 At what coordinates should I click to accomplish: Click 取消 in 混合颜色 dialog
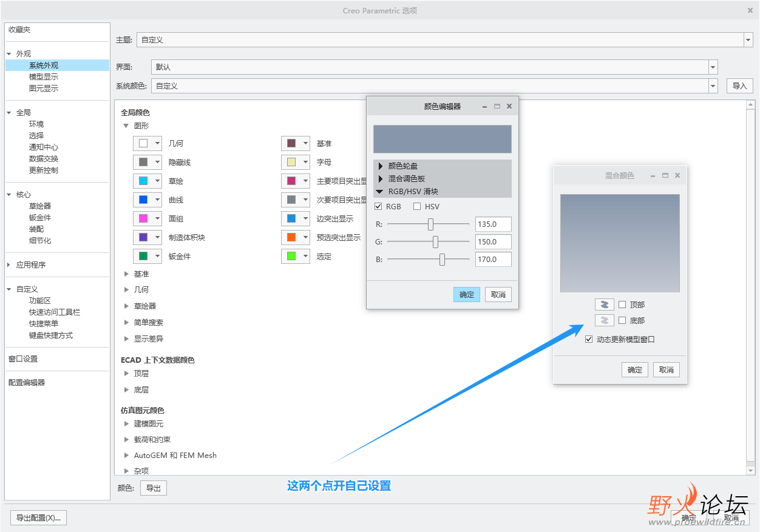click(667, 370)
